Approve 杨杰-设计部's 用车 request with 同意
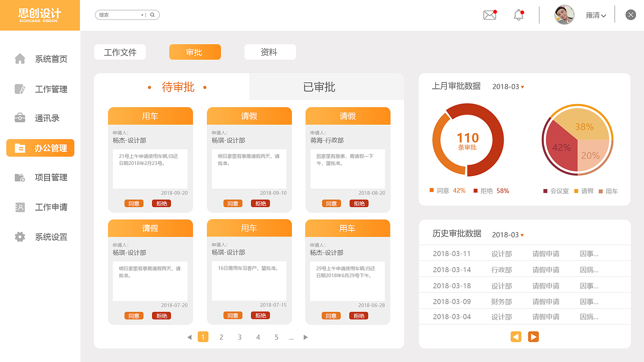The height and width of the screenshot is (362, 644). 133,203
